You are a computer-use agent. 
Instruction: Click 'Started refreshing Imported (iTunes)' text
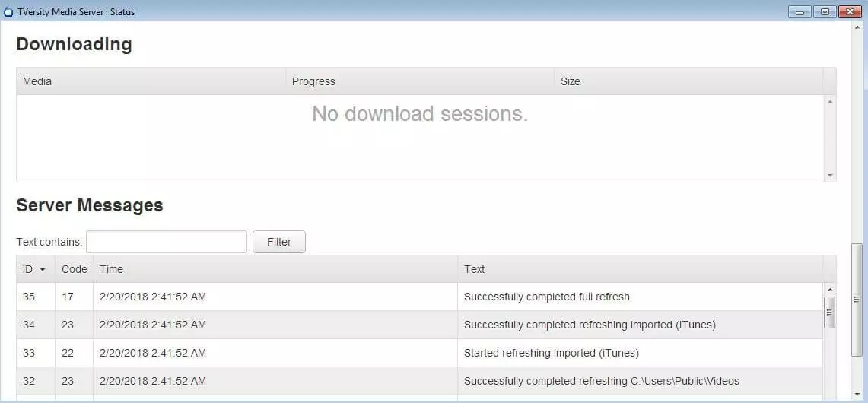(x=552, y=353)
